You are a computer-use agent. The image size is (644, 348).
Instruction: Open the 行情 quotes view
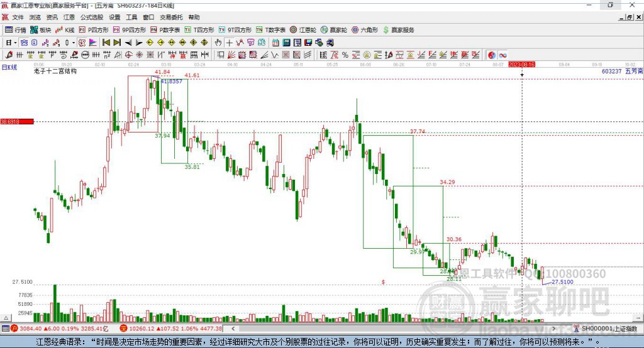pos(16,30)
